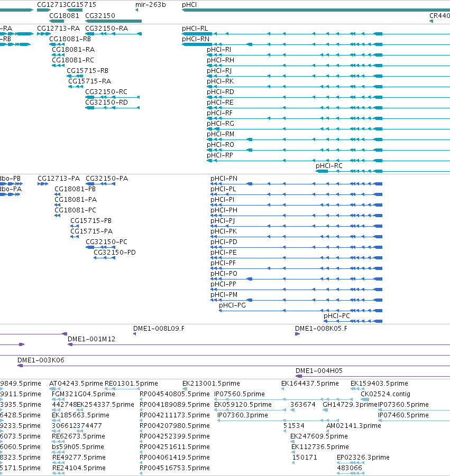This screenshot has width=450, height=476.
Task: Open the pHCl-PM protein label
Action: 224,295
